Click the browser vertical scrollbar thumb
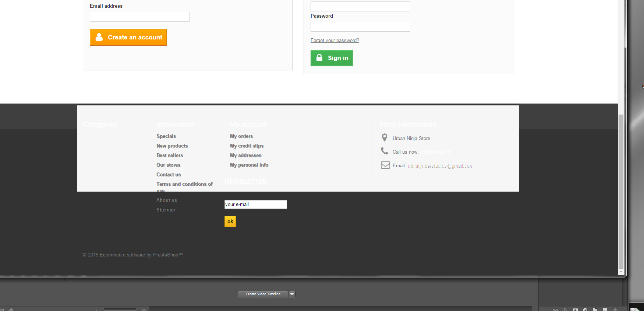This screenshot has height=311, width=644. point(621,192)
